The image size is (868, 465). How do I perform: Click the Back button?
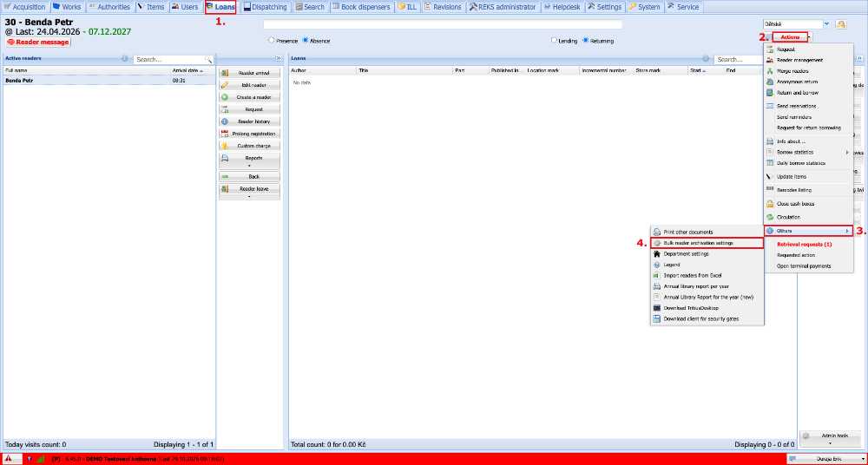click(250, 177)
